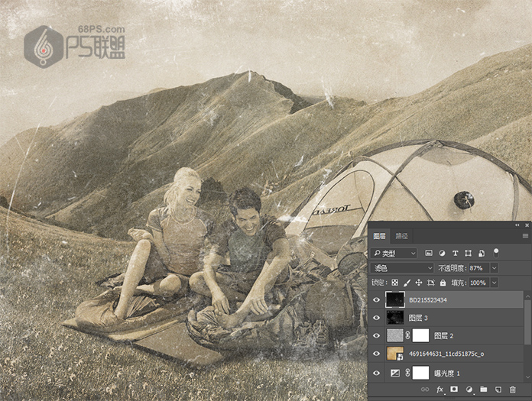This screenshot has width=532, height=401.
Task: Hide the 4691644631_11cd51875c_o layer
Action: point(377,354)
